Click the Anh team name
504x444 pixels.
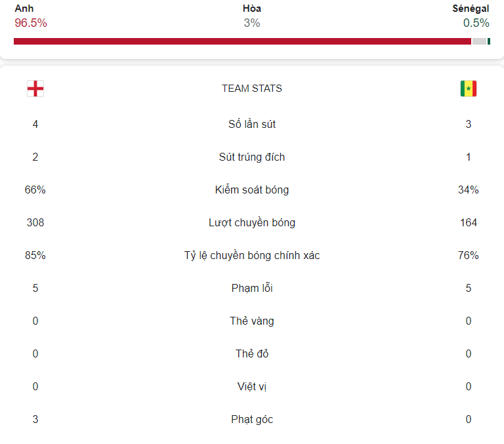(x=24, y=9)
